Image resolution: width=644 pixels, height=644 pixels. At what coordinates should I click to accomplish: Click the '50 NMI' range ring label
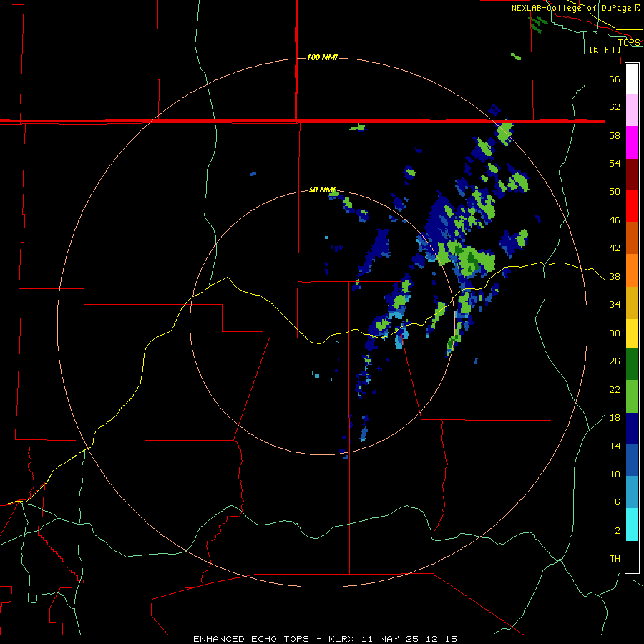(x=322, y=190)
